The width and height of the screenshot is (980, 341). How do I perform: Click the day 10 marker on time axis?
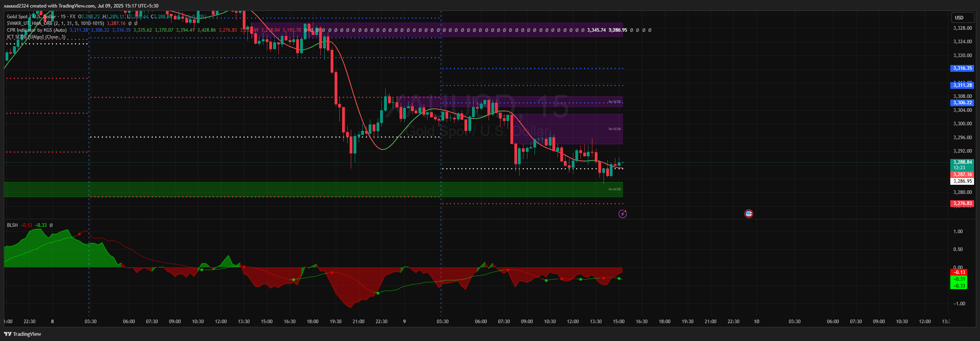[x=756, y=322]
